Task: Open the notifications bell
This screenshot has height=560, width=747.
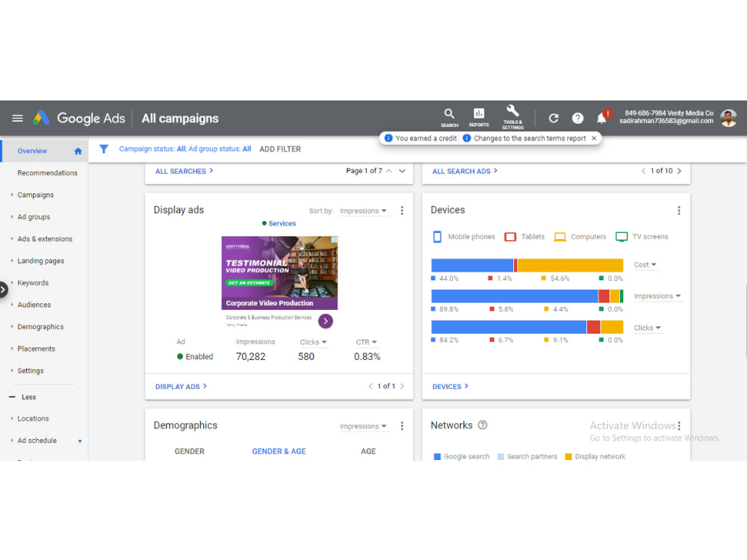Action: pos(601,118)
